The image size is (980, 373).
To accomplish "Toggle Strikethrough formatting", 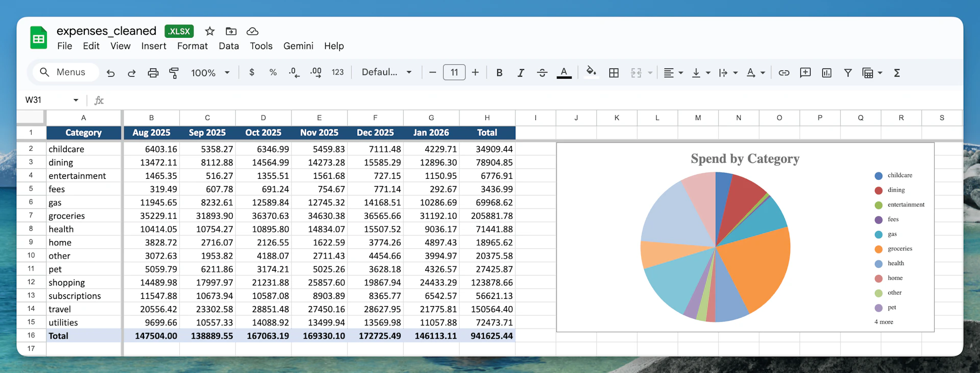I will (542, 73).
